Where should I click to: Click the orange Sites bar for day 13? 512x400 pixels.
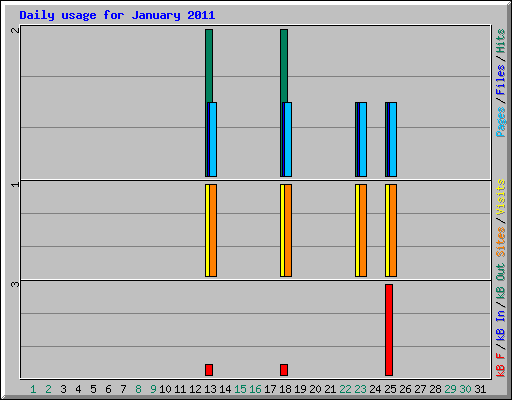coord(213,230)
